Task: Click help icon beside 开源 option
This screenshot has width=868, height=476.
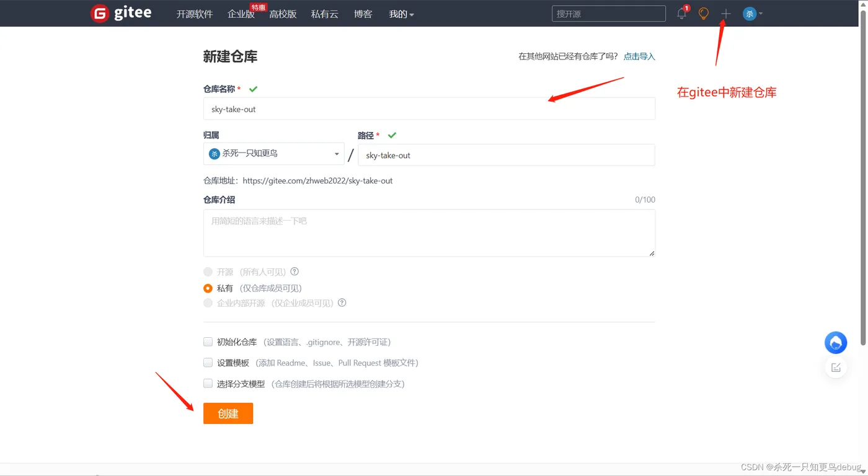Action: tap(294, 271)
